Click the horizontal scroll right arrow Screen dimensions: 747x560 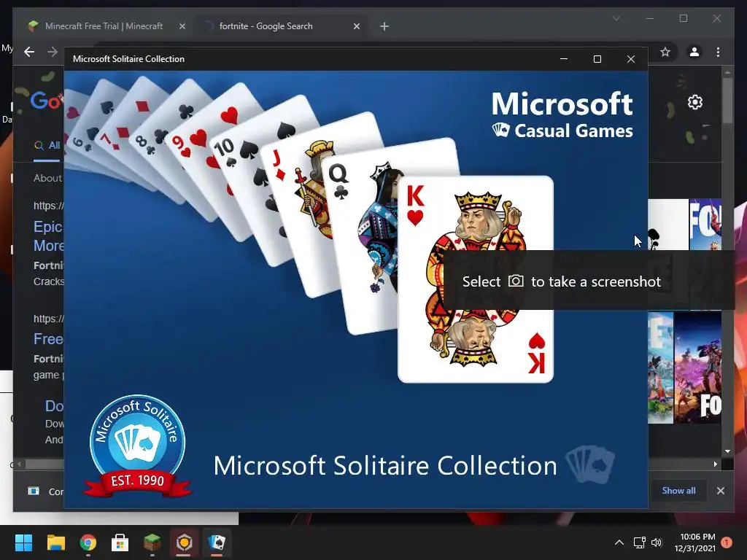[x=715, y=464]
